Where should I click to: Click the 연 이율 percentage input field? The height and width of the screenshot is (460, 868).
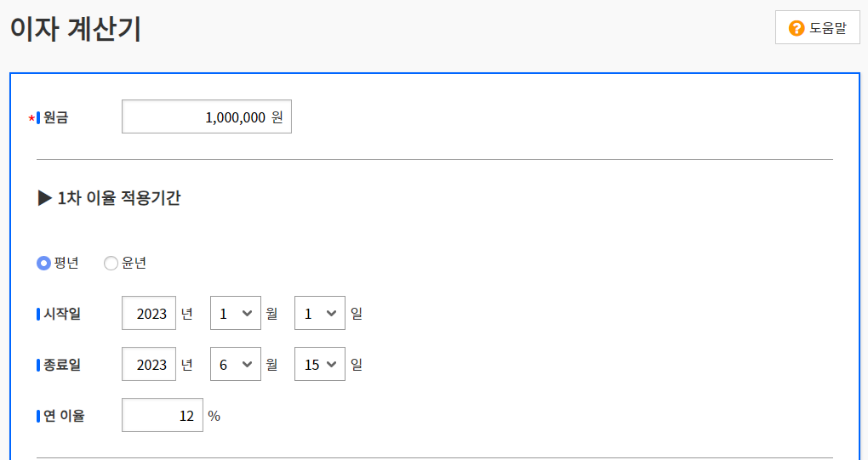(163, 415)
